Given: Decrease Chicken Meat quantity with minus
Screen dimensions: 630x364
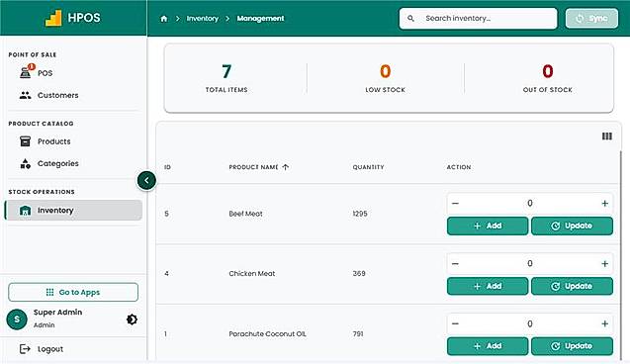Looking at the screenshot, I should tap(455, 264).
